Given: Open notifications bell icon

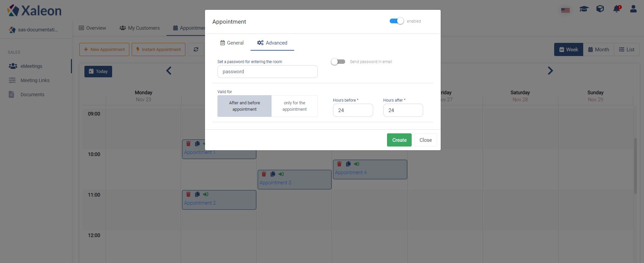Looking at the screenshot, I should [x=617, y=9].
